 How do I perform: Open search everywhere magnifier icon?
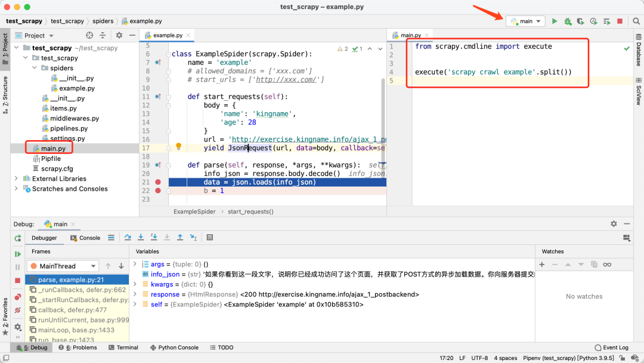click(636, 21)
